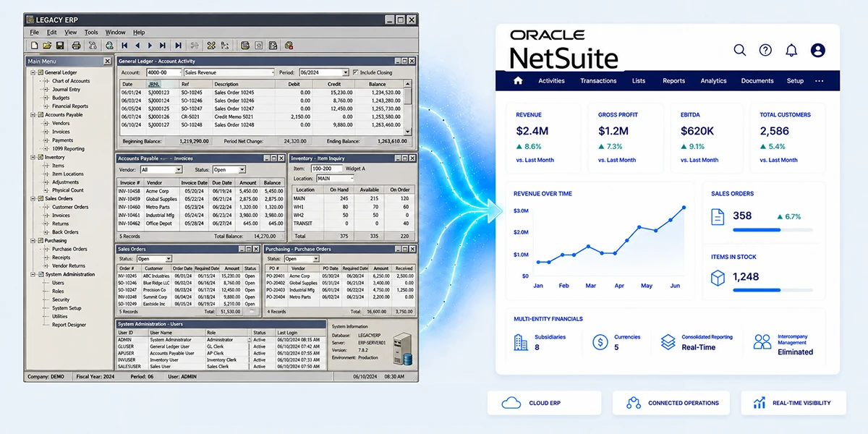Click the server icon in System Information
This screenshot has height=434, width=868.
401,350
